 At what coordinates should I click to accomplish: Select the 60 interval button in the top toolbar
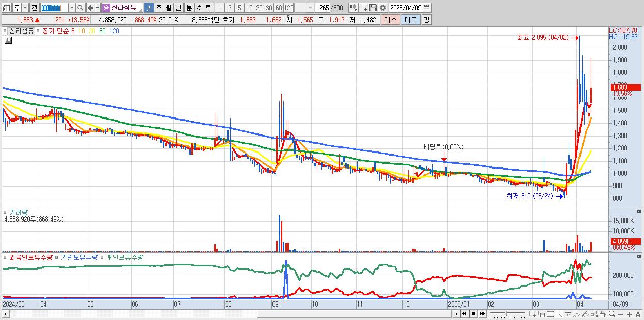pos(279,8)
